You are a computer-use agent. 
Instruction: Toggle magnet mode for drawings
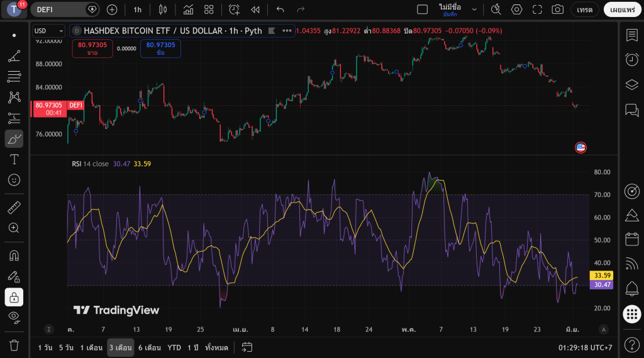pyautogui.click(x=14, y=255)
